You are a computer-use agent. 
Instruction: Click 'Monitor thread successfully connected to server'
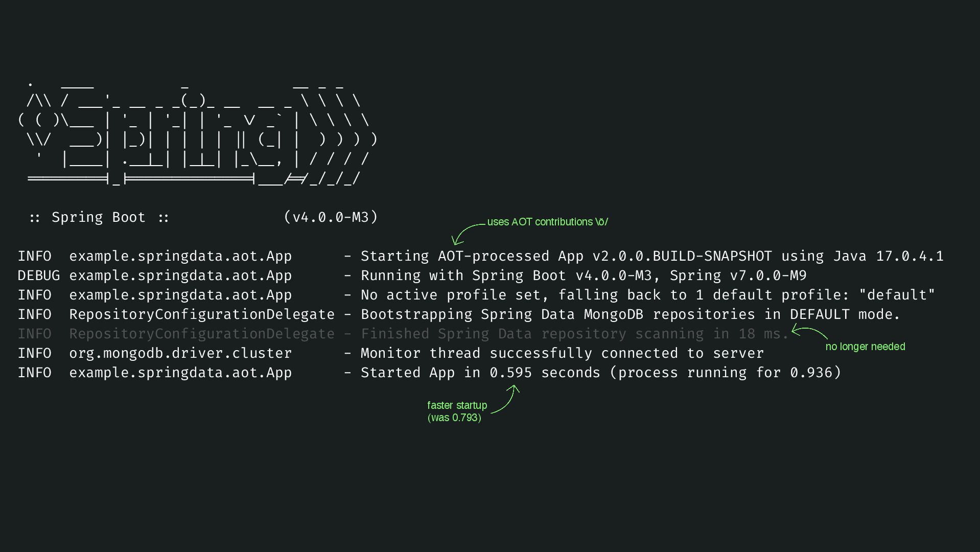pos(562,353)
